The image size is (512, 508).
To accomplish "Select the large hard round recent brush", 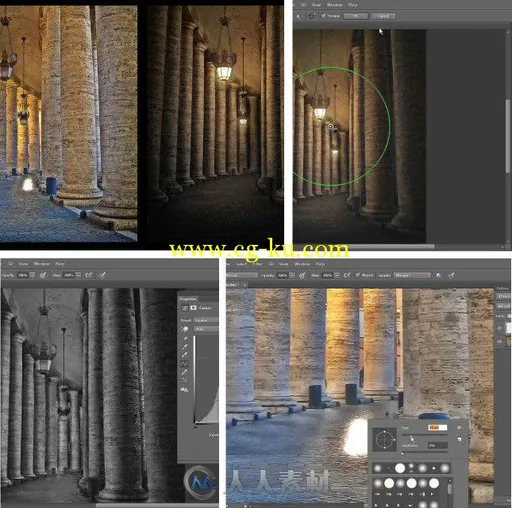I will (400, 468).
